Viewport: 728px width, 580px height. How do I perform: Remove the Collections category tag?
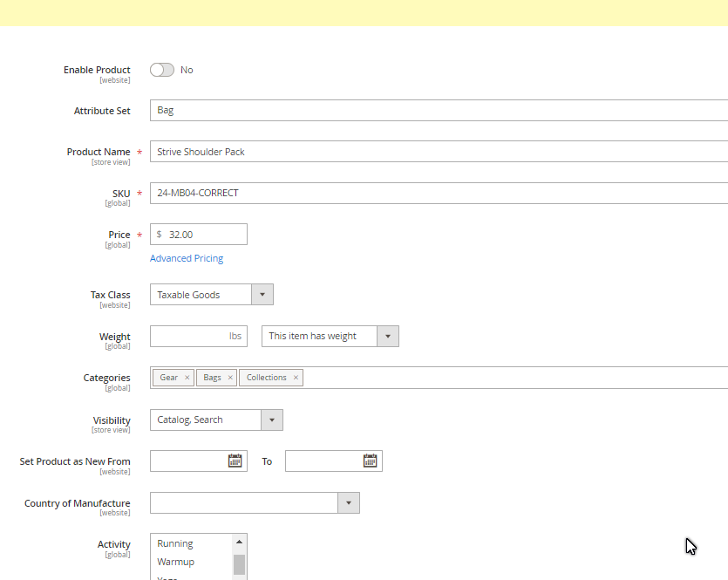(x=296, y=378)
